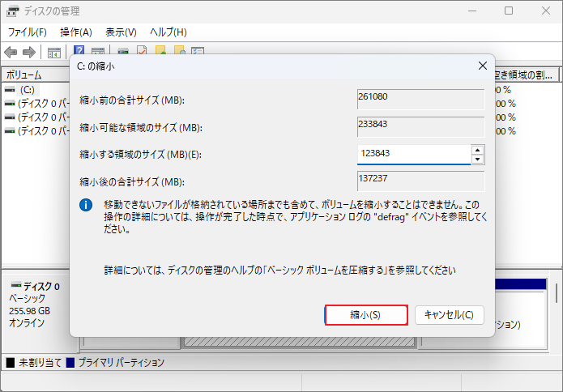Viewport: 563px width, 392px height.
Task: Click the ベーシック disk type text
Action: tap(28, 298)
